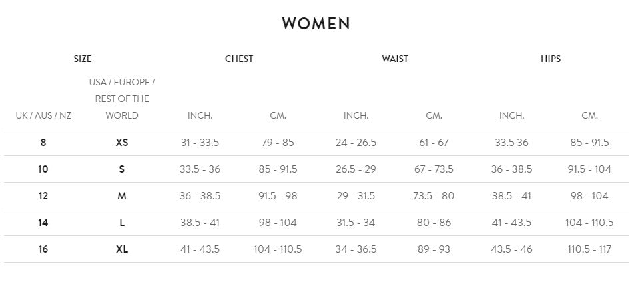Click the S size label
The image size is (644, 288).
pos(122,169)
